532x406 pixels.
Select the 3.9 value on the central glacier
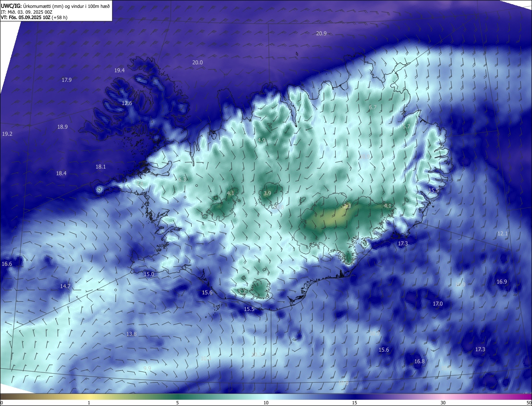(267, 193)
